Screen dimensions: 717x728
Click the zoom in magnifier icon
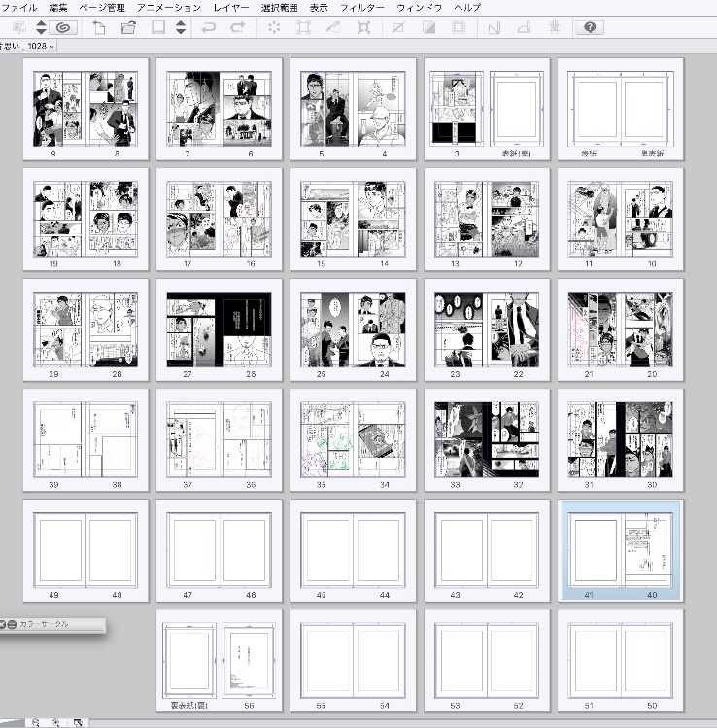pos(56,722)
